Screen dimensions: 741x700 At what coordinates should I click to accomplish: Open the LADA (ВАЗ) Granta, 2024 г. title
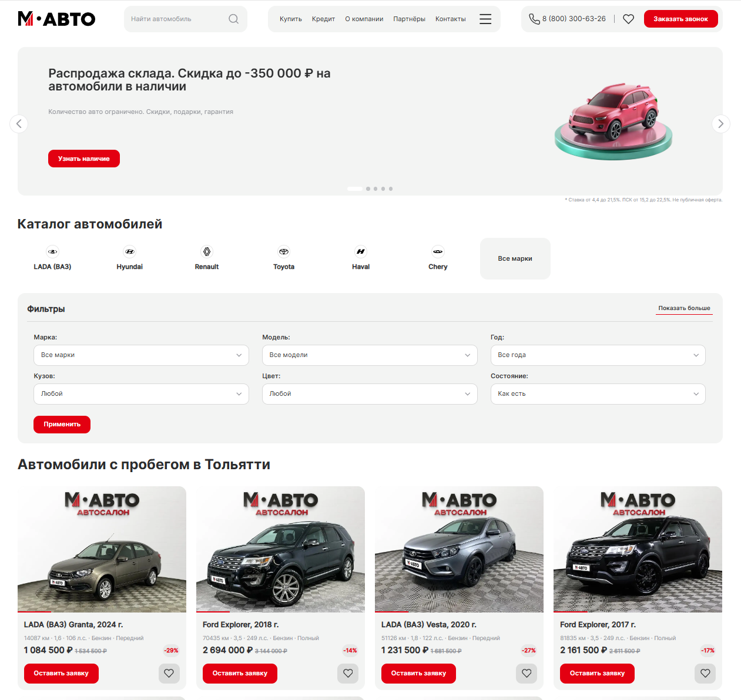click(x=73, y=625)
